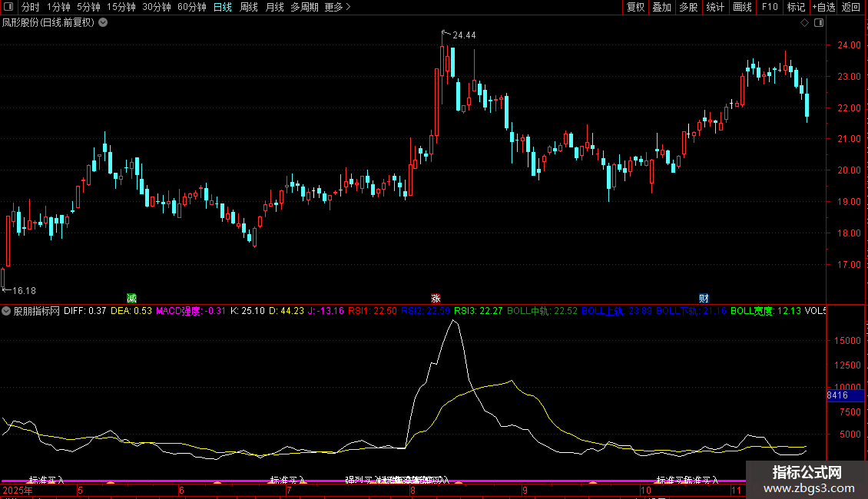Toggle the left sidebar panel icon
This screenshot has height=499, width=868.
(x=7, y=8)
